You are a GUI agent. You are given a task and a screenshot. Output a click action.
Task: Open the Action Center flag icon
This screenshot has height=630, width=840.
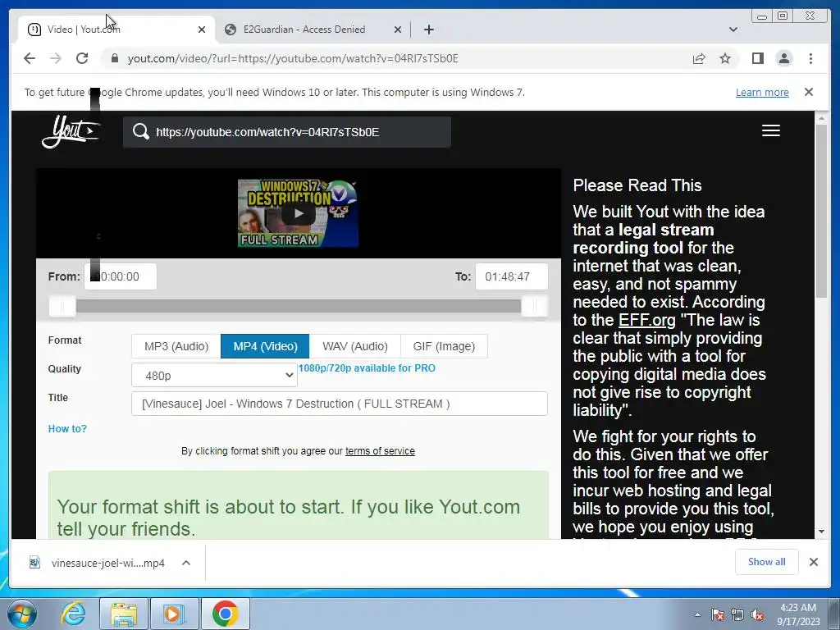[718, 614]
